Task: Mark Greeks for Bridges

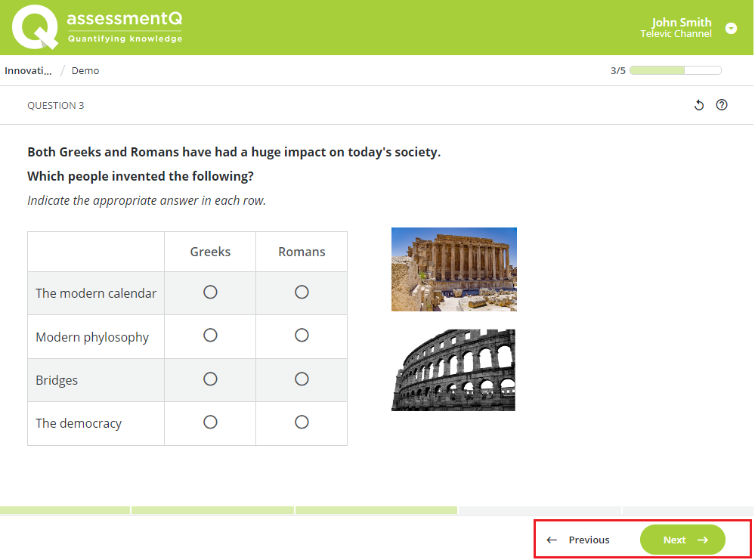Action: point(210,379)
